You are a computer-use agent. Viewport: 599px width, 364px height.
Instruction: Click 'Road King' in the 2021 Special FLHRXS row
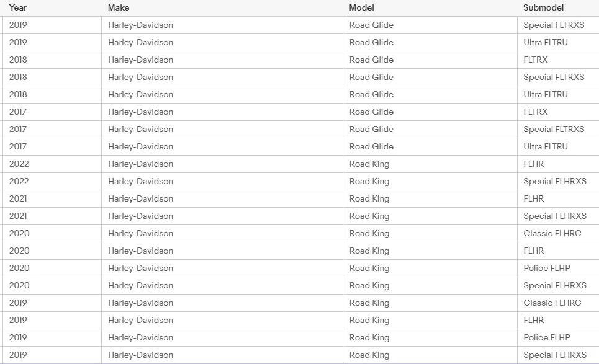pos(369,216)
